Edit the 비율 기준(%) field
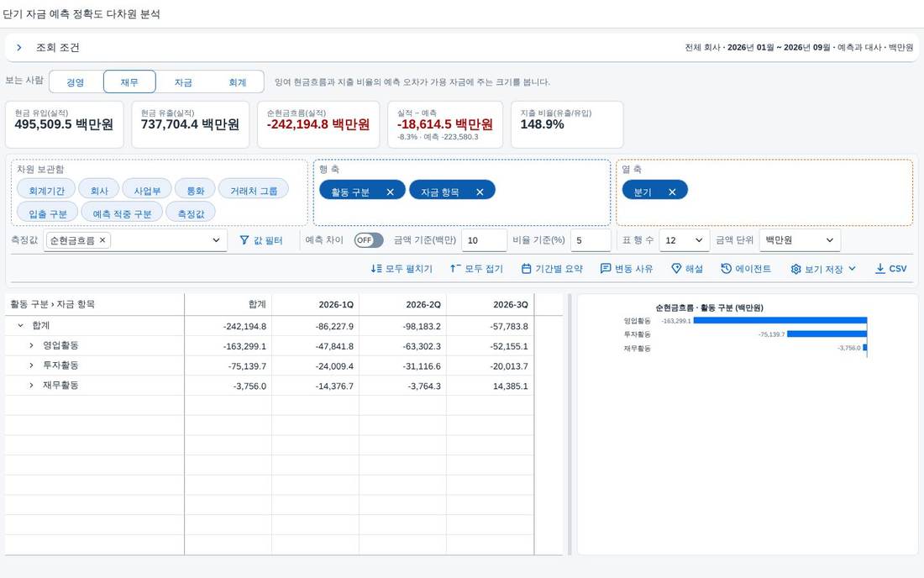This screenshot has width=924, height=578. click(591, 240)
